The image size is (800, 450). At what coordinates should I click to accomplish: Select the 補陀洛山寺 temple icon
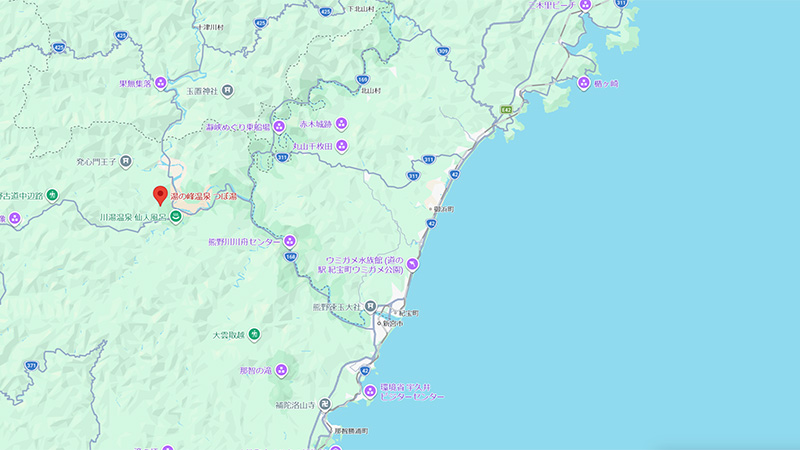point(324,404)
